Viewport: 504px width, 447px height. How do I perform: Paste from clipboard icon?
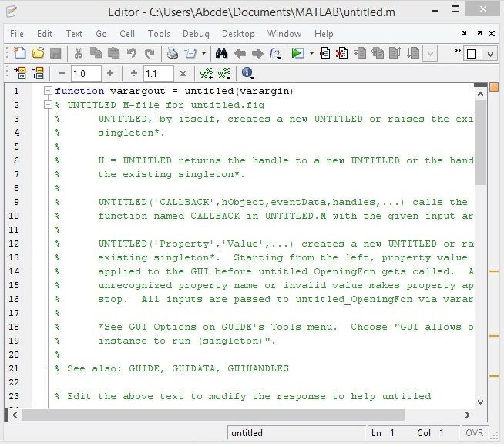click(113, 53)
